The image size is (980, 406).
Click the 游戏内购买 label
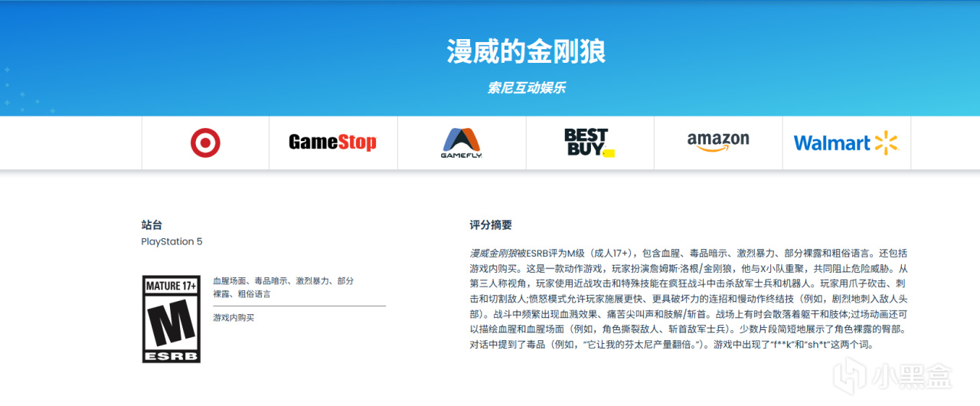(x=234, y=317)
